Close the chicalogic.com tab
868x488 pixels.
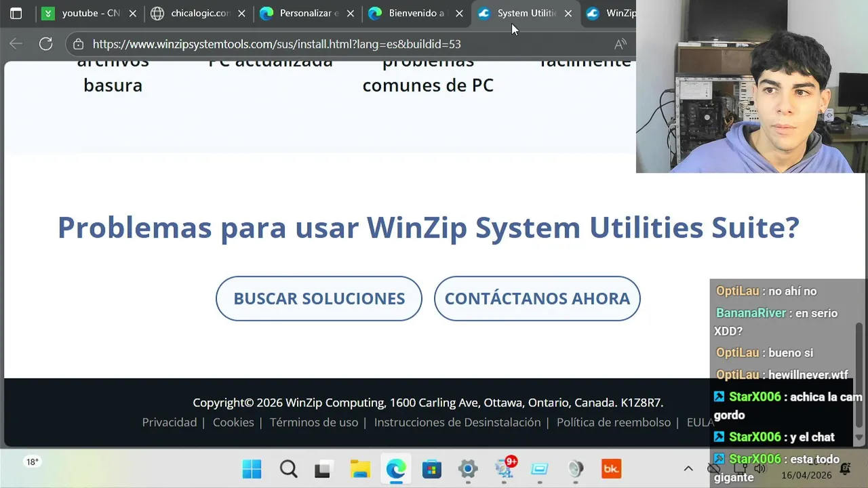click(x=241, y=14)
